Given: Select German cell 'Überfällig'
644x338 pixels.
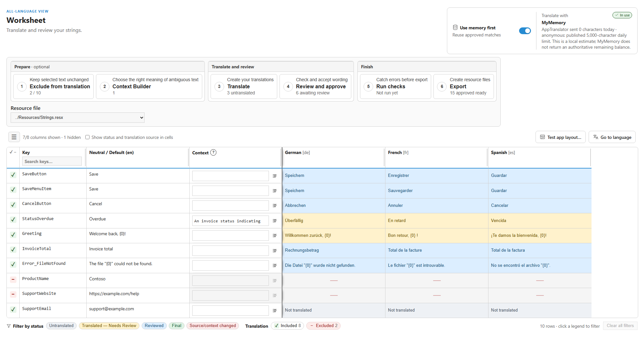Looking at the screenshot, I should point(334,221).
